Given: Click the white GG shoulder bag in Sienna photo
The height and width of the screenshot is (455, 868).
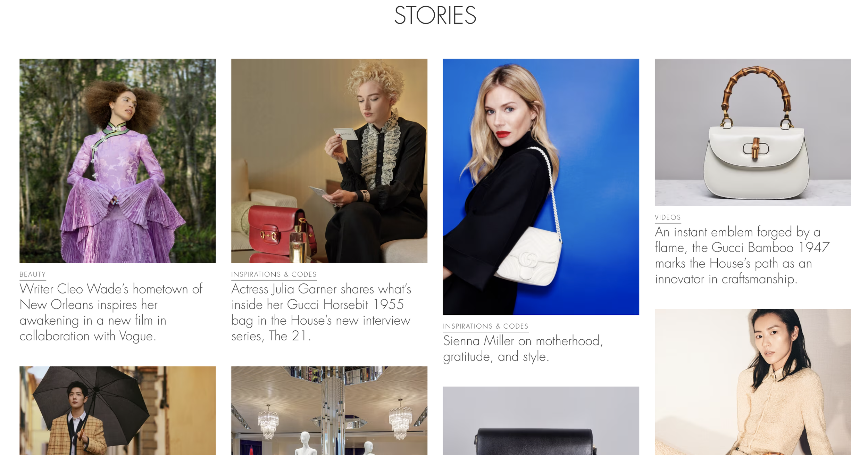Looking at the screenshot, I should point(528,256).
